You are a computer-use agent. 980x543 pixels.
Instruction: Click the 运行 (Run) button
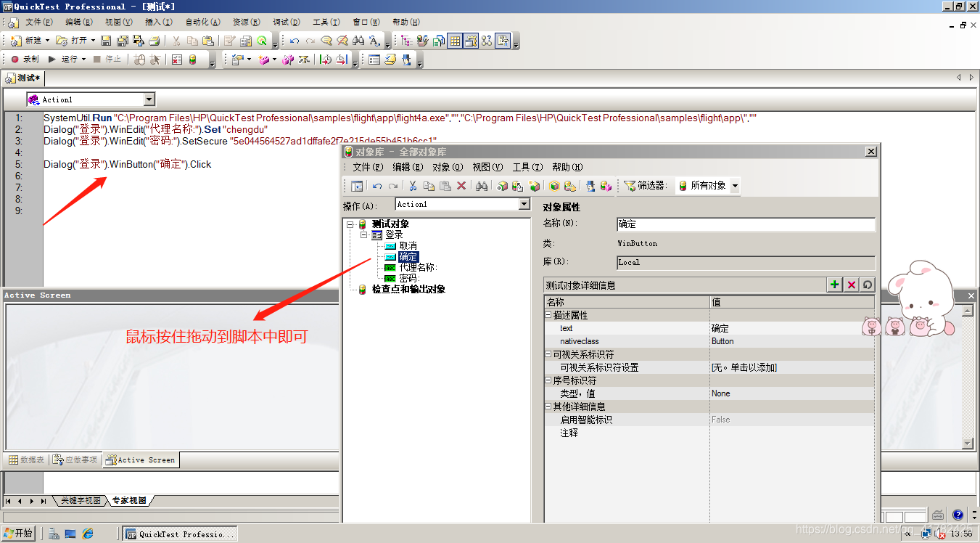pyautogui.click(x=62, y=60)
